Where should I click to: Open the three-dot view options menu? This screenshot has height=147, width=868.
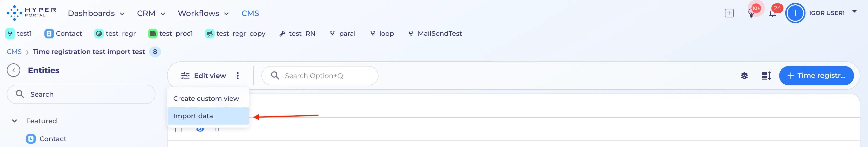(x=238, y=76)
